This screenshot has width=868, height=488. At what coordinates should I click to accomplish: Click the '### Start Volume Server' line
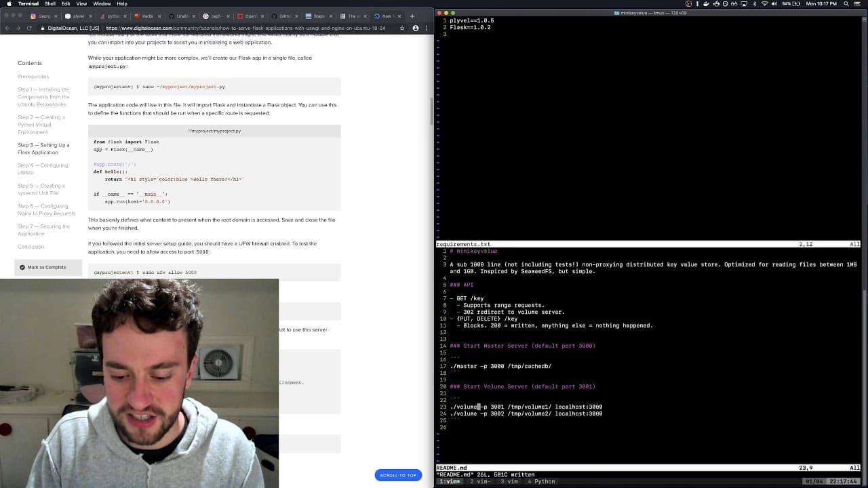pos(522,386)
